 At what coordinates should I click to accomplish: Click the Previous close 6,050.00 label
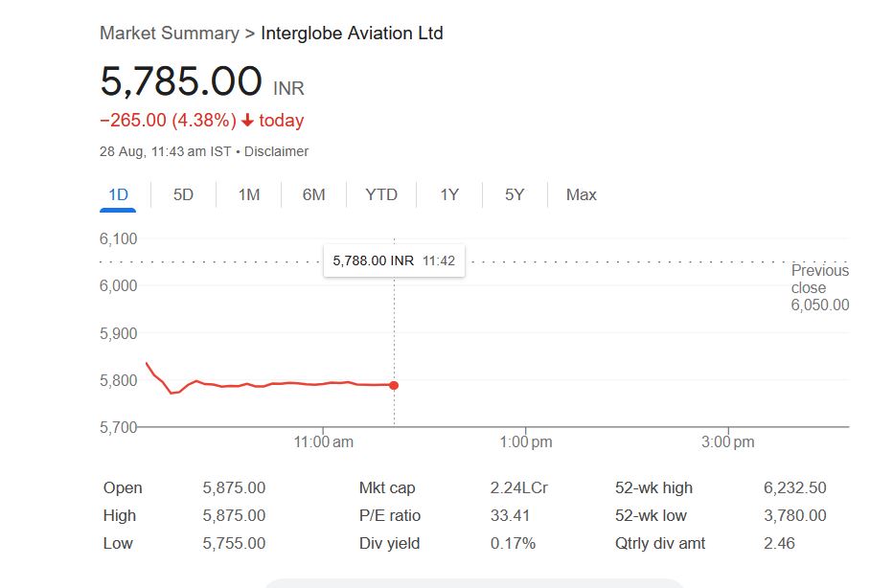(819, 287)
